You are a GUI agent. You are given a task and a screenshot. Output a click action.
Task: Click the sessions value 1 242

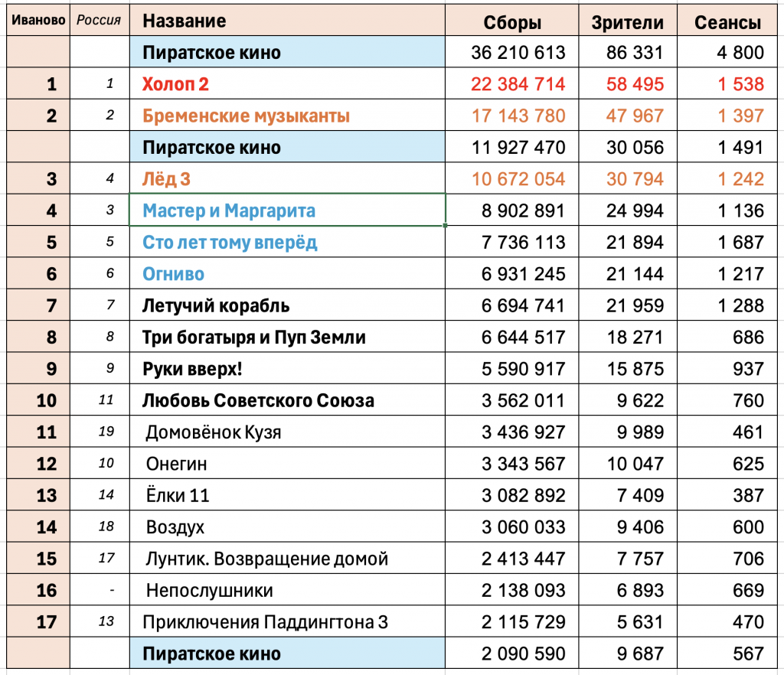(740, 179)
